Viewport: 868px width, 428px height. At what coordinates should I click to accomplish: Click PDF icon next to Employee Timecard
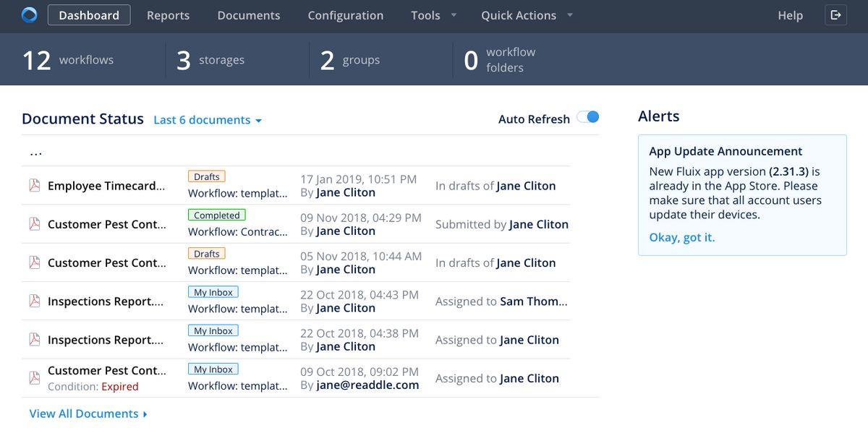pyautogui.click(x=34, y=186)
